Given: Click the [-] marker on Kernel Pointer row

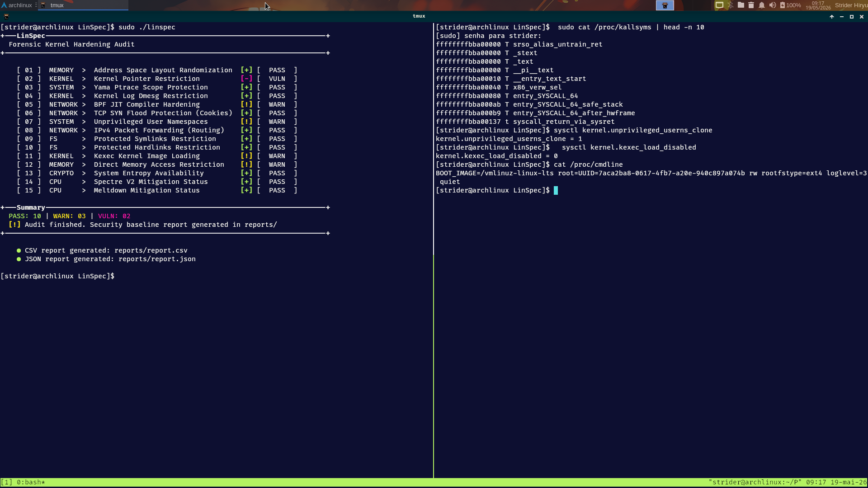Looking at the screenshot, I should pos(246,79).
